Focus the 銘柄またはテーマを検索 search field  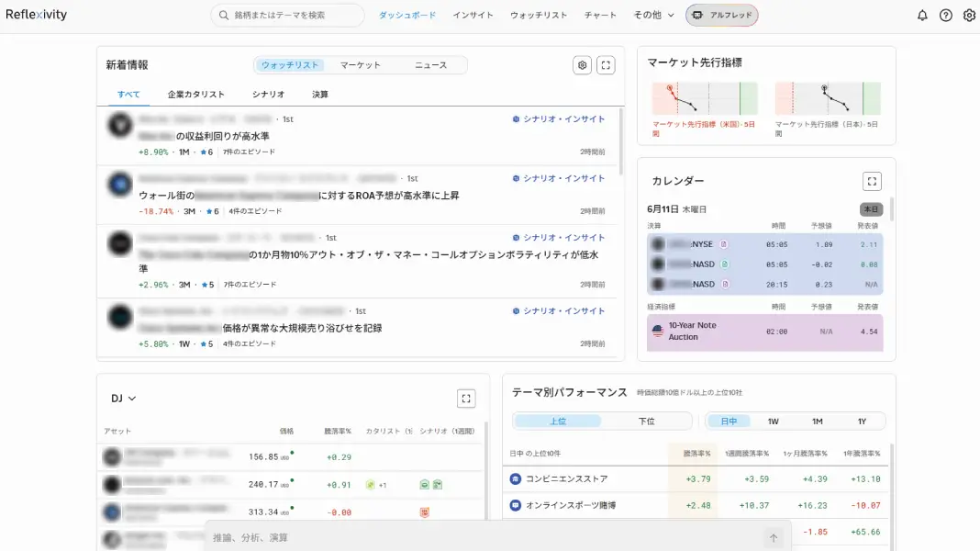coord(287,15)
